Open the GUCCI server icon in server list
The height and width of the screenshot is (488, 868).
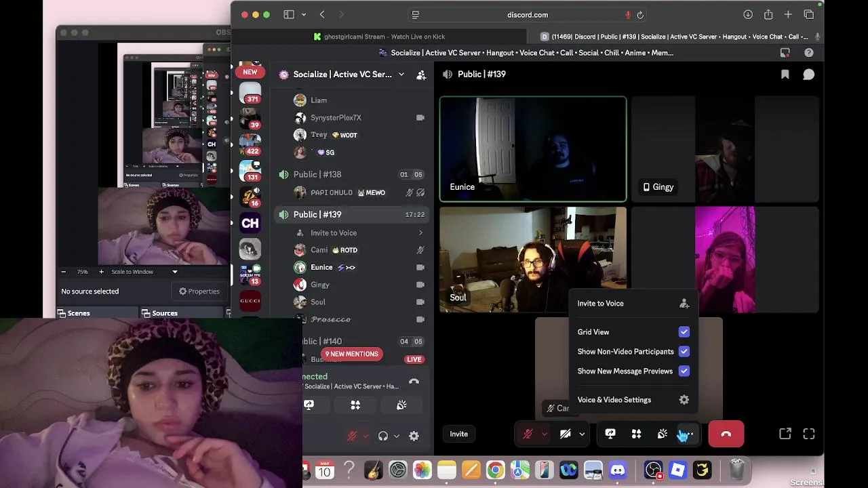250,300
